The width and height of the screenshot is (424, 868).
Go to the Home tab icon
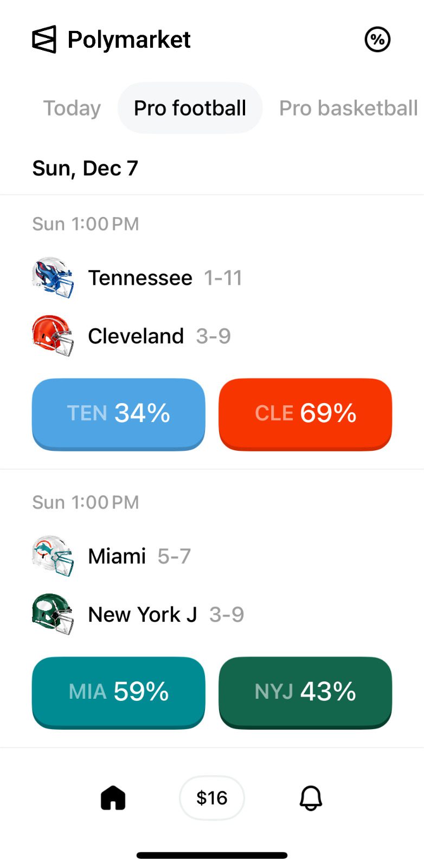click(x=113, y=798)
